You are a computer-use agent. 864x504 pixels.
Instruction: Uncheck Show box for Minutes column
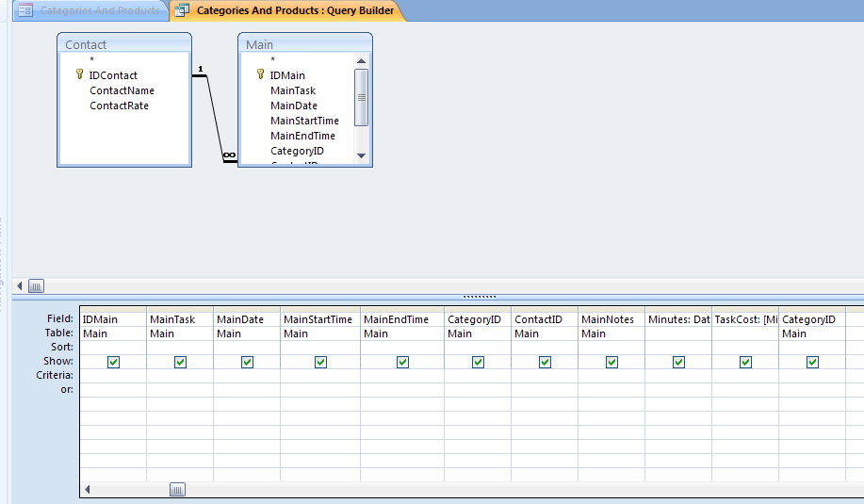click(678, 362)
